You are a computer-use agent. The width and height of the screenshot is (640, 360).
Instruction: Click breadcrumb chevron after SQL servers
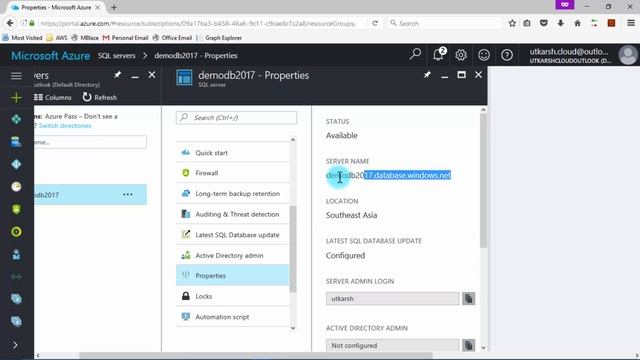(145, 56)
